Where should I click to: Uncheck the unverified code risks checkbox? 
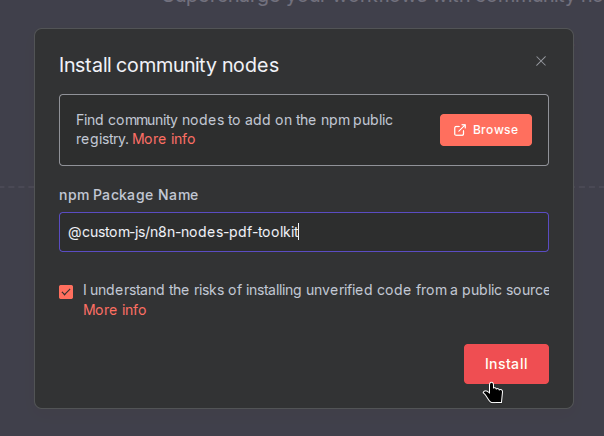[x=66, y=292]
